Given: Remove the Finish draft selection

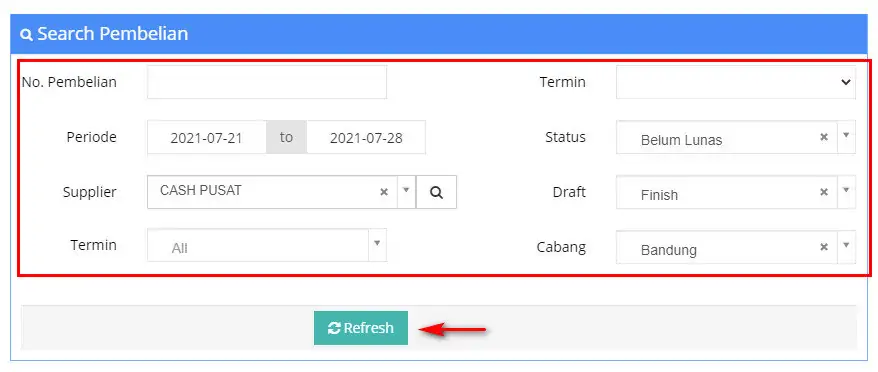Looking at the screenshot, I should (x=824, y=192).
